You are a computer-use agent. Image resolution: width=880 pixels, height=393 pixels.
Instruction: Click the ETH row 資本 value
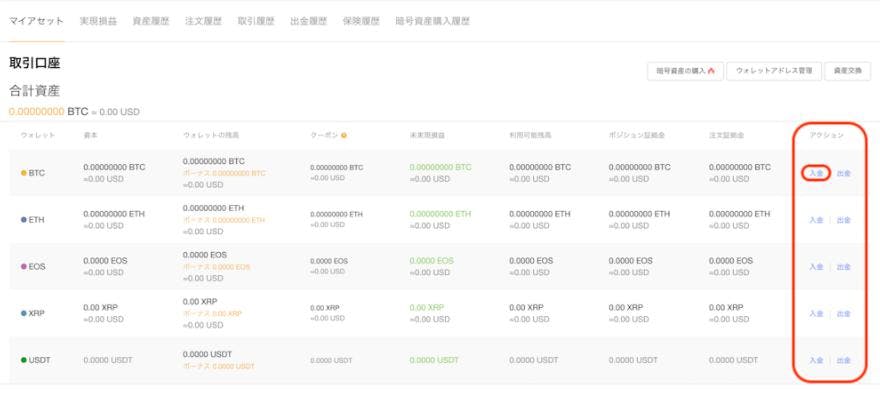coord(114,214)
